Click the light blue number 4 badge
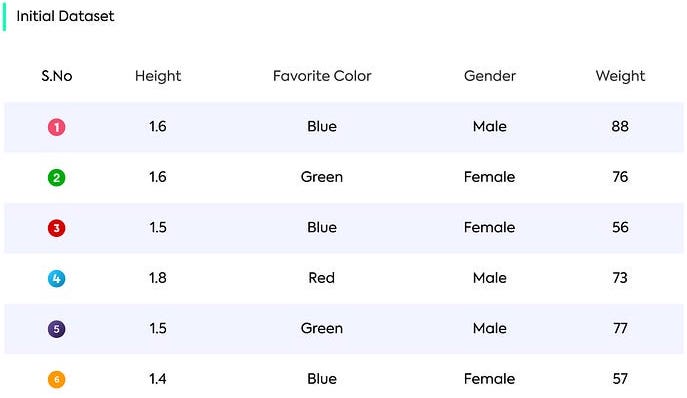Viewport: 687px width, 398px height. [57, 278]
